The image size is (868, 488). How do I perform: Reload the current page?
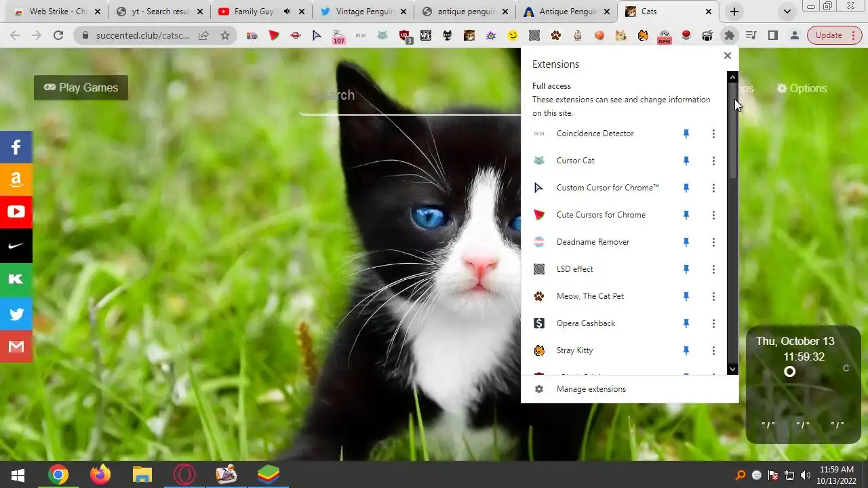tap(58, 35)
